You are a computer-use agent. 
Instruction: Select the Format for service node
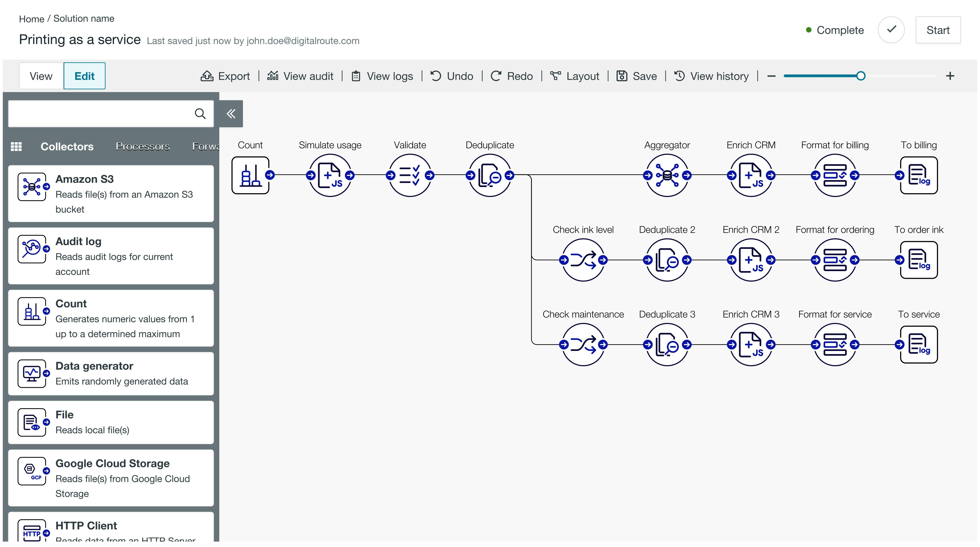pyautogui.click(x=835, y=344)
